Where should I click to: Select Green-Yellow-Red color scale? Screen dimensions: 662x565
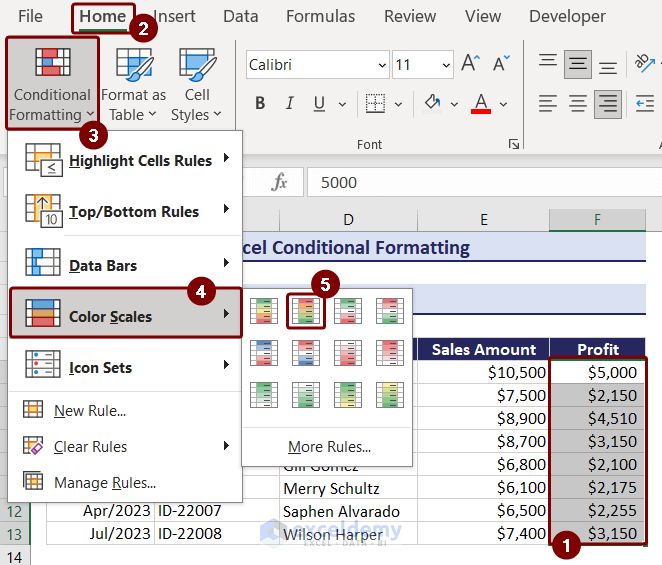click(x=264, y=311)
